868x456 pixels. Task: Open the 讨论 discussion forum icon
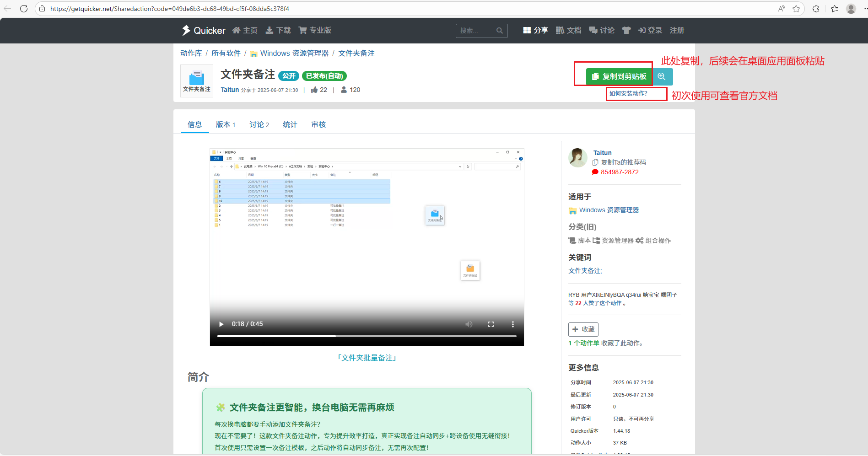[592, 30]
